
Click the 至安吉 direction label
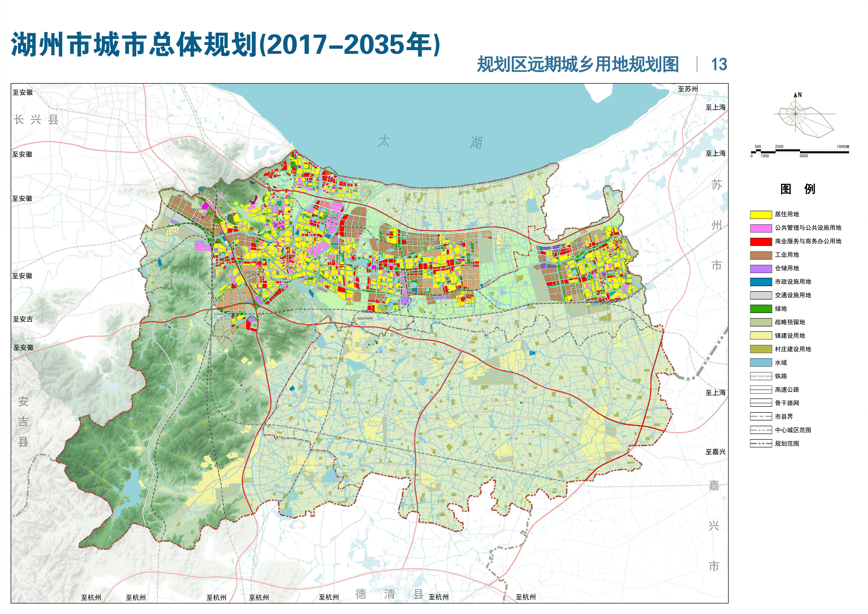coord(23,319)
